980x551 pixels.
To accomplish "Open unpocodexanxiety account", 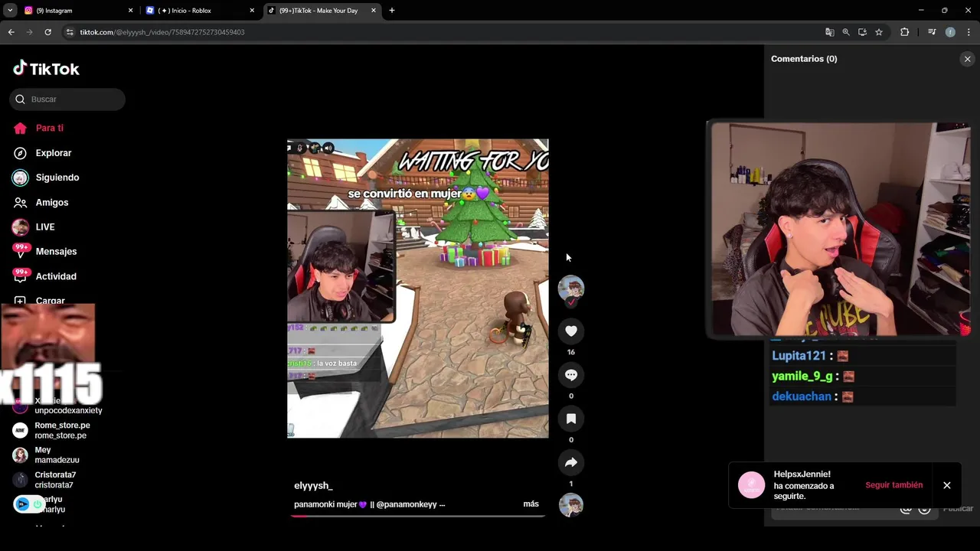I will point(67,410).
